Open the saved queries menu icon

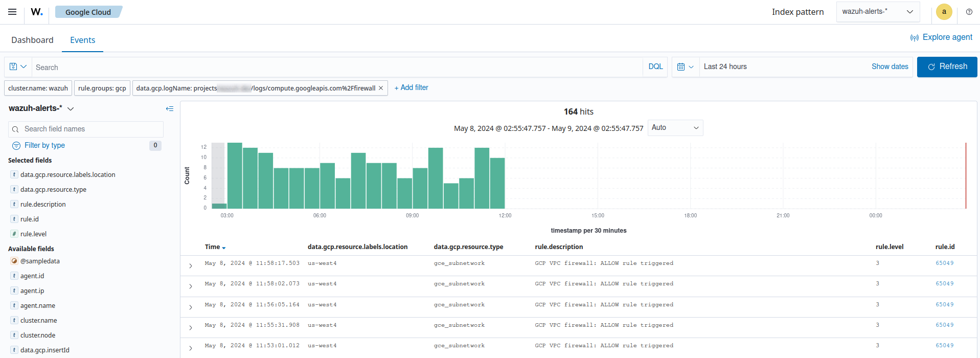point(18,67)
